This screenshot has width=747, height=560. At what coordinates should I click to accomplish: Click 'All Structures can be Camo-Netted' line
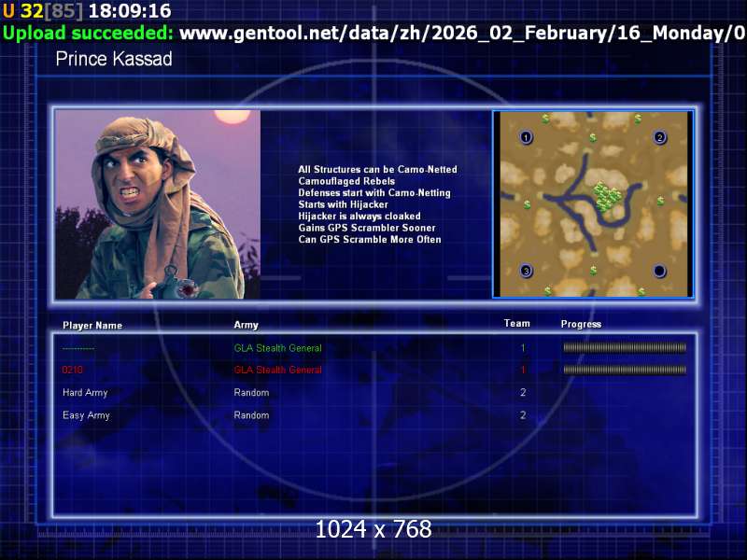[x=378, y=170]
